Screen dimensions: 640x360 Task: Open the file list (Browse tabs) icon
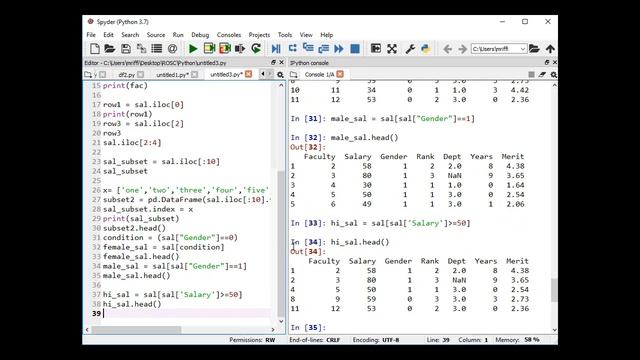157,49
